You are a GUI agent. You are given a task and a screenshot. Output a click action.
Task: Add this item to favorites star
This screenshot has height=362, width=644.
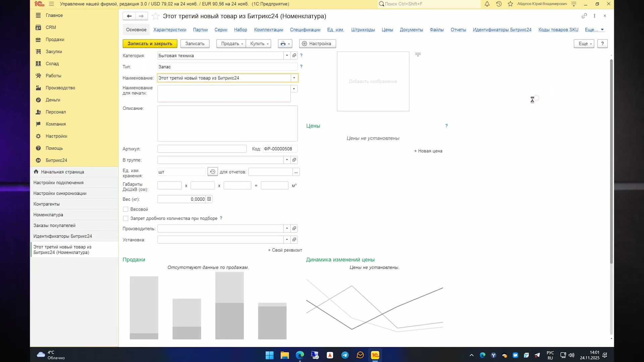point(155,16)
